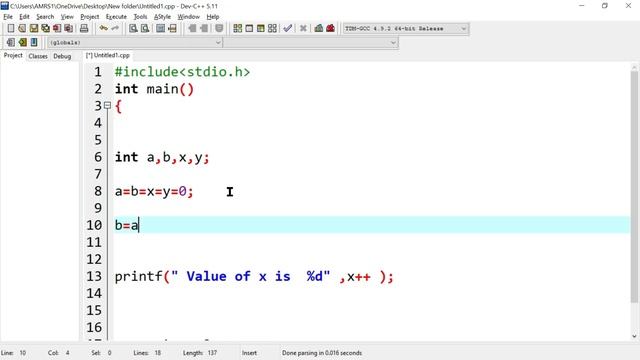
Task: Open the Project menu
Action: [90, 17]
